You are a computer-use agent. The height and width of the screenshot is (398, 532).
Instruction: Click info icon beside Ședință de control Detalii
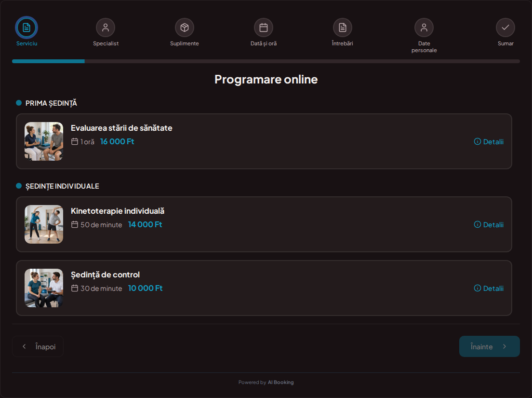click(478, 288)
